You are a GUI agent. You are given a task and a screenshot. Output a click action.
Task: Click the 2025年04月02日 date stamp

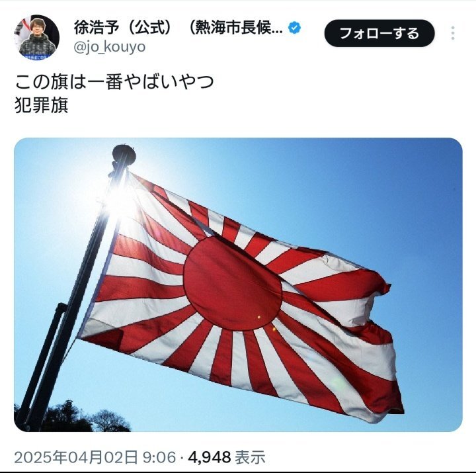(x=76, y=457)
